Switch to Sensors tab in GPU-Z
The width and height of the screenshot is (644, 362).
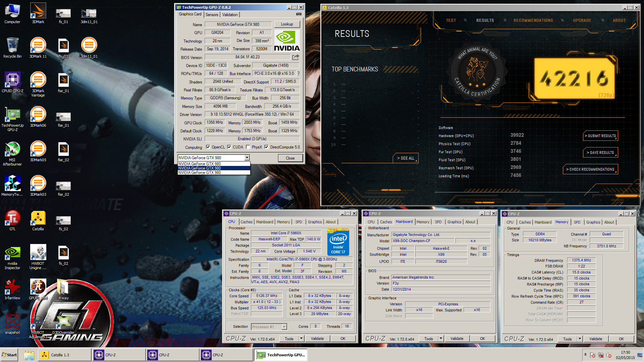click(x=212, y=15)
